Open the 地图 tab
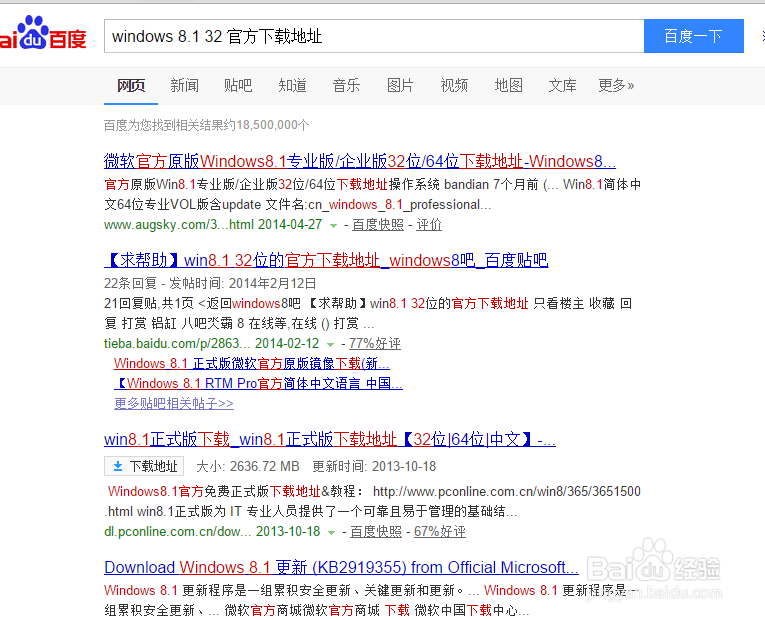Image resolution: width=765 pixels, height=620 pixels. coord(508,85)
